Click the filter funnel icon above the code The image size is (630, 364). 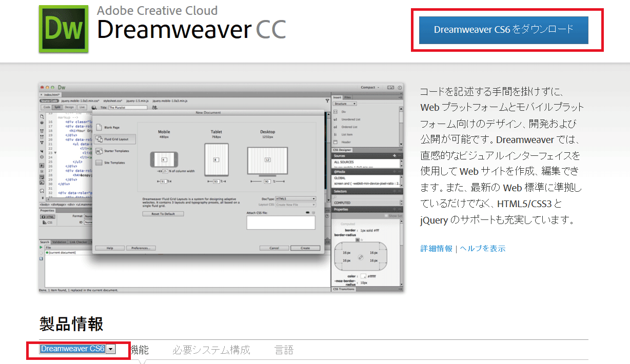click(327, 101)
